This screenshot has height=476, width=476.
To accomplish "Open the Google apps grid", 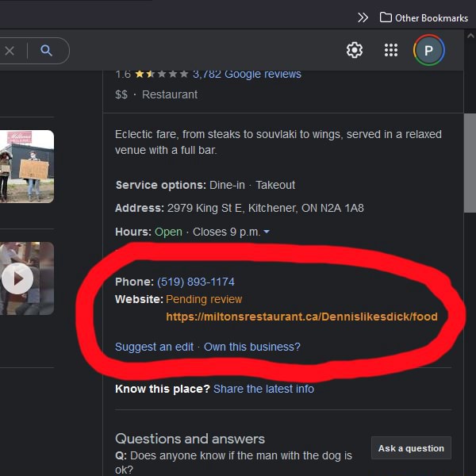I will pyautogui.click(x=390, y=50).
